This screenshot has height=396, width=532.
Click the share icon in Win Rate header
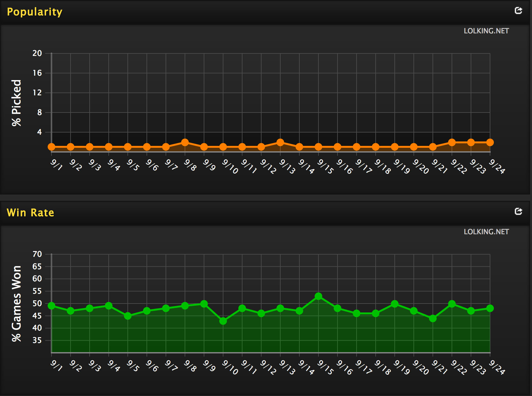pyautogui.click(x=518, y=212)
